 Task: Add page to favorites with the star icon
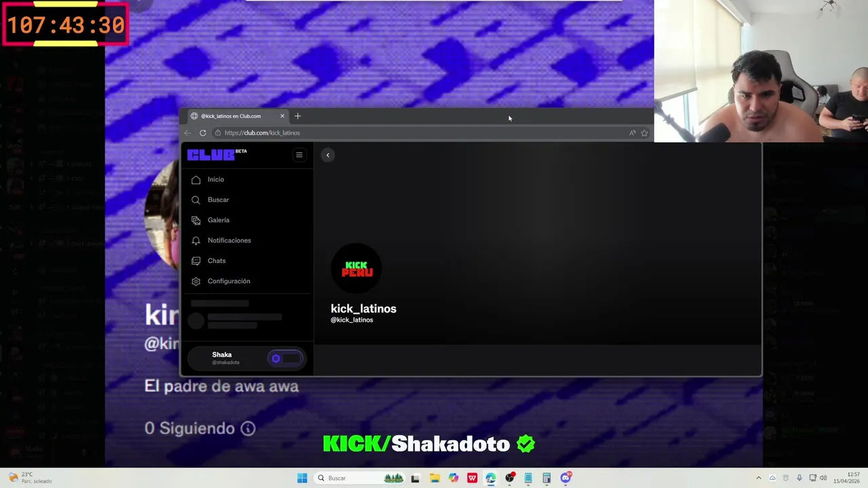(644, 133)
